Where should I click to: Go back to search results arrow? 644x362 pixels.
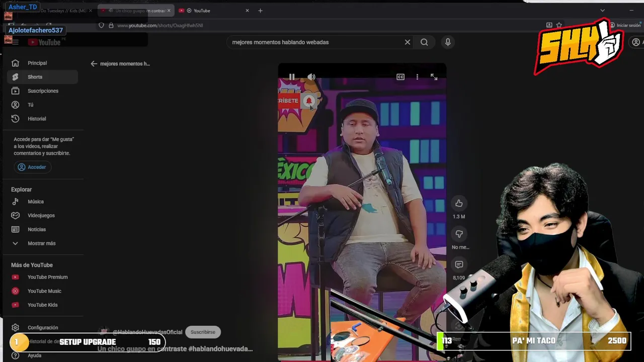[x=94, y=64]
